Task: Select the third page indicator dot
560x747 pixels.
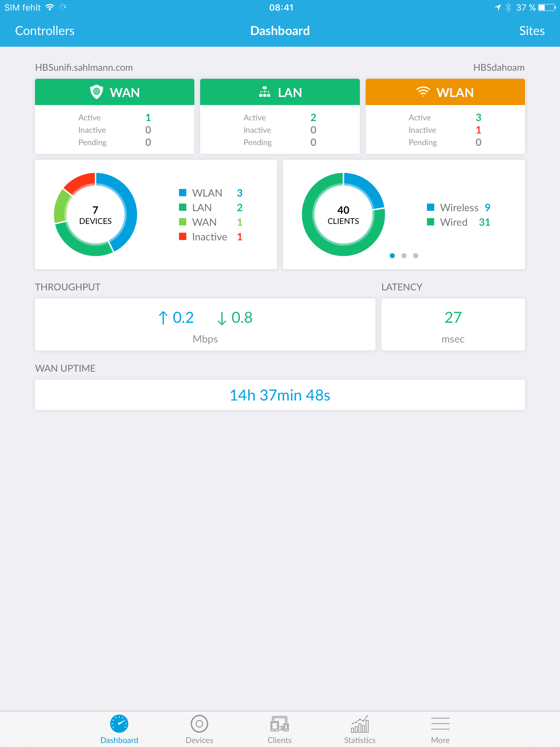Action: (x=416, y=256)
